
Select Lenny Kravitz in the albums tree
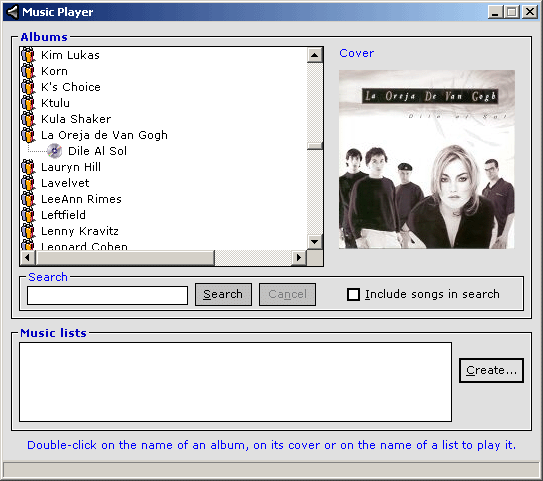[80, 231]
